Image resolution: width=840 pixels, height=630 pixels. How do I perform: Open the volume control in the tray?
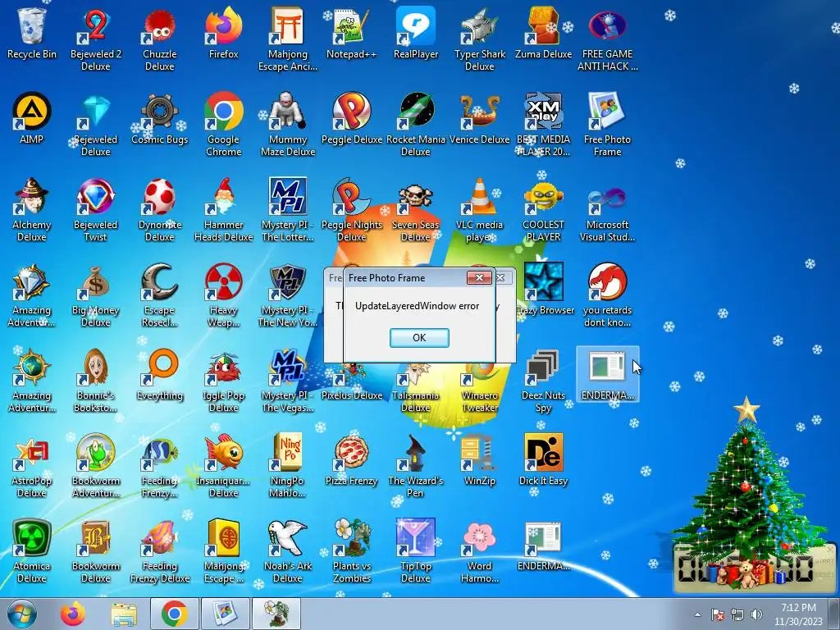[x=756, y=615]
